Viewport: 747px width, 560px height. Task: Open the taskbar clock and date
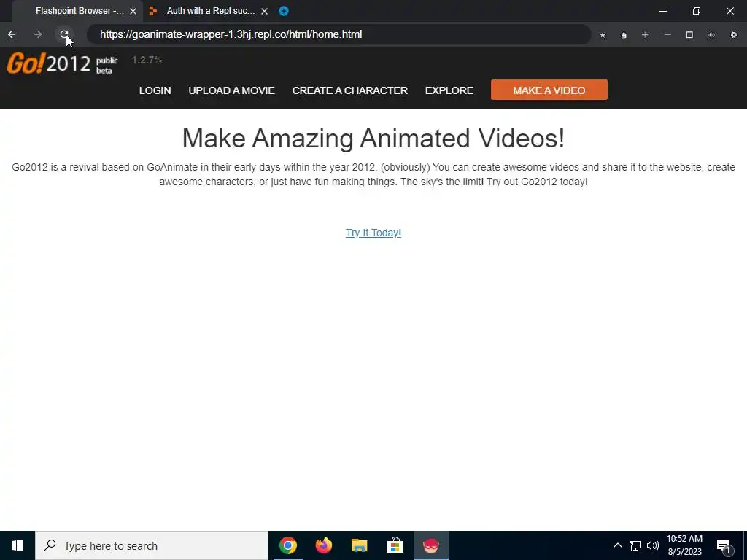tap(684, 545)
